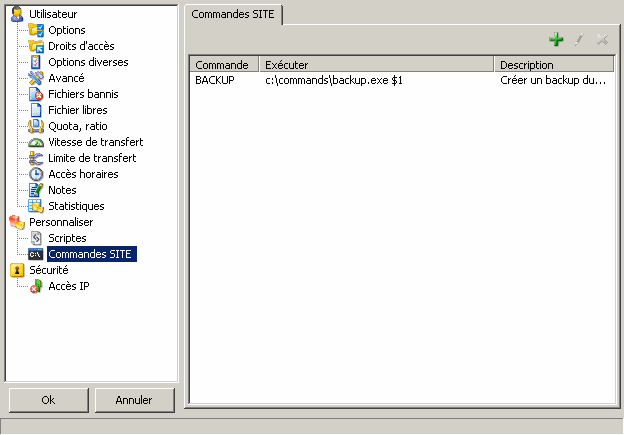624x435 pixels.
Task: Select the Options icon in tree
Action: click(37, 30)
